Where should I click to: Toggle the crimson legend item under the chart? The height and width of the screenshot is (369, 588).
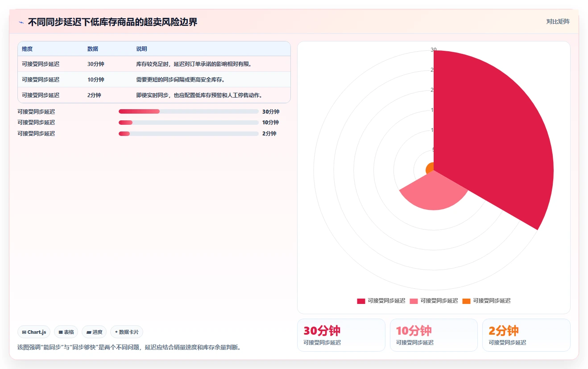pos(381,301)
